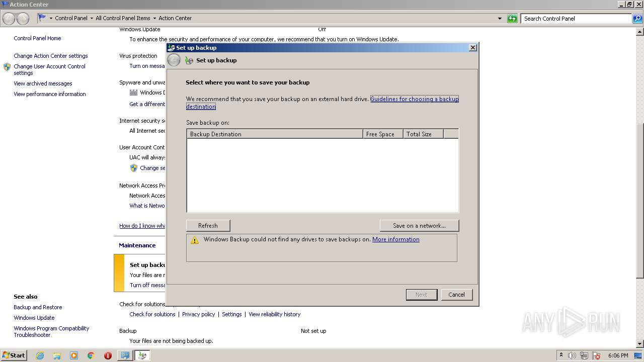The height and width of the screenshot is (362, 644).
Task: Click Control Panel breadcrumb segment
Action: coord(71,18)
